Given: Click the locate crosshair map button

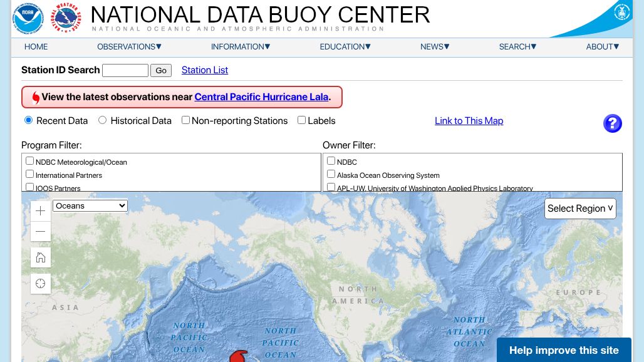Looking at the screenshot, I should [40, 284].
